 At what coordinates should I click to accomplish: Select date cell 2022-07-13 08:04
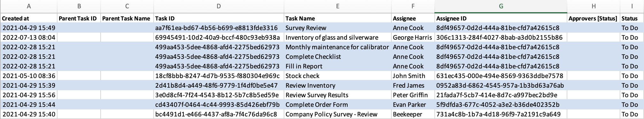point(29,37)
